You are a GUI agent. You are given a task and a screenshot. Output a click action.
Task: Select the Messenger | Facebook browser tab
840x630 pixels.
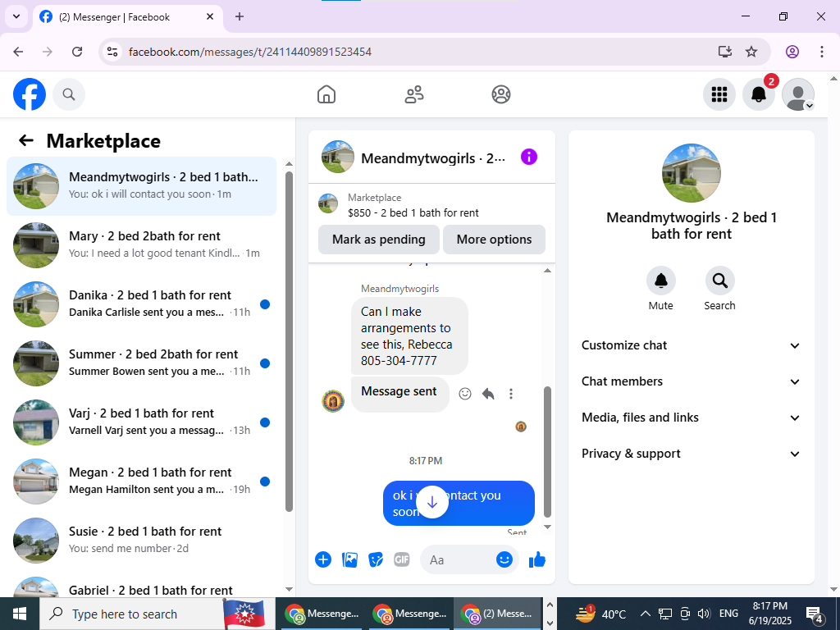pos(127,17)
